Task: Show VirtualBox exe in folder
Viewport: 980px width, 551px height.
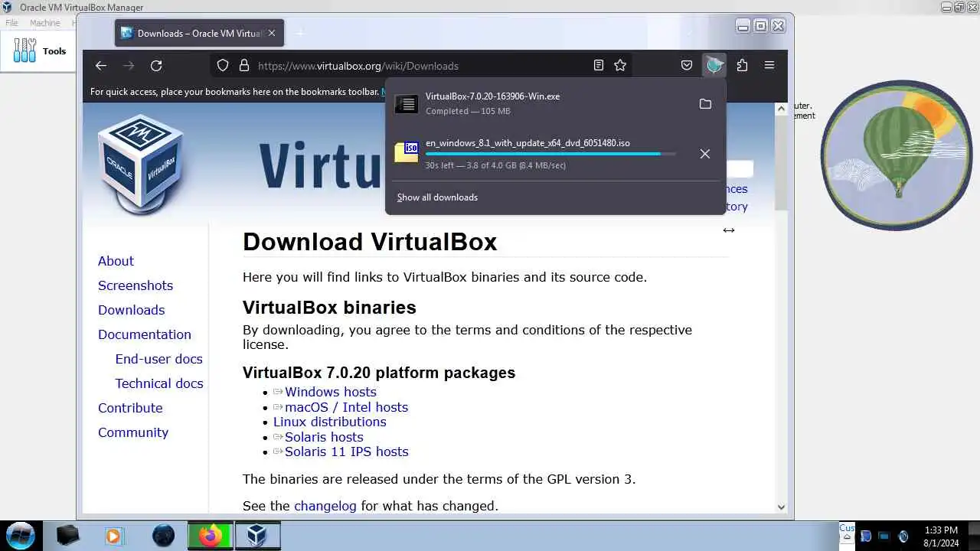Action: point(706,103)
